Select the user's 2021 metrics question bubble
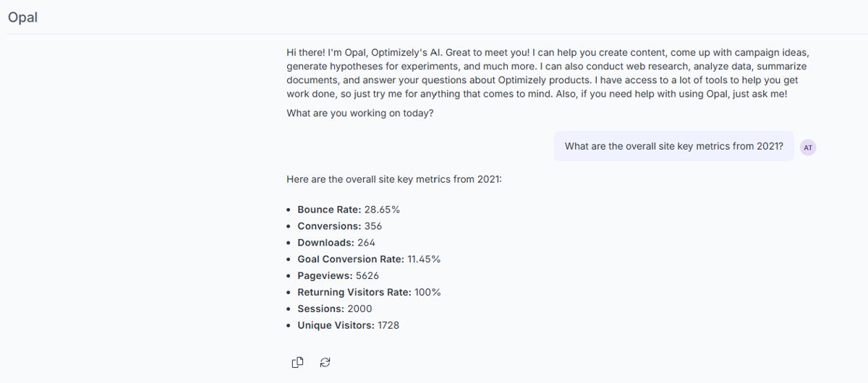 point(673,146)
